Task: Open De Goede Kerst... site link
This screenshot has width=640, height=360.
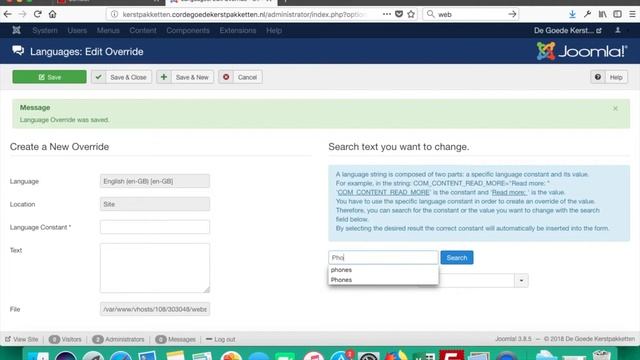Action: (x=567, y=31)
